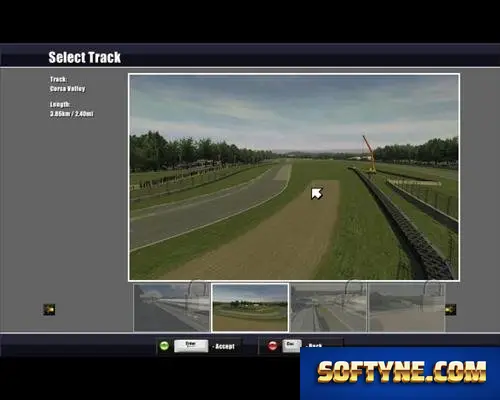Click the red Back circle icon

click(272, 346)
